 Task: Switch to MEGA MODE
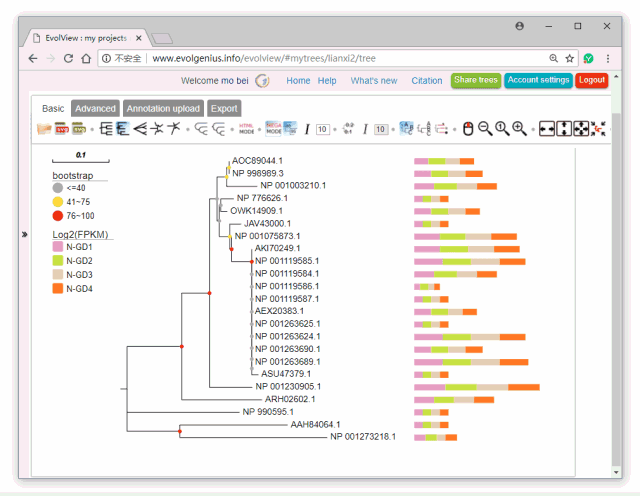273,129
